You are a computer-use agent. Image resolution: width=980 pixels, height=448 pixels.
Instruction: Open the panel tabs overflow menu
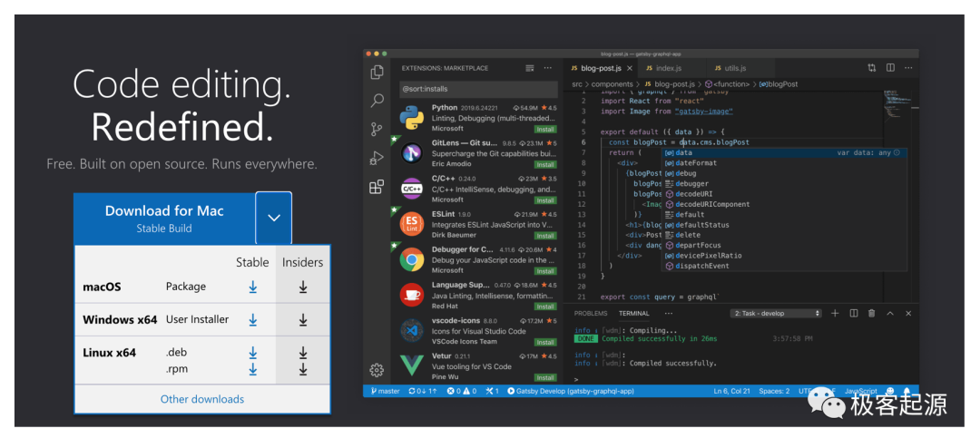point(669,314)
